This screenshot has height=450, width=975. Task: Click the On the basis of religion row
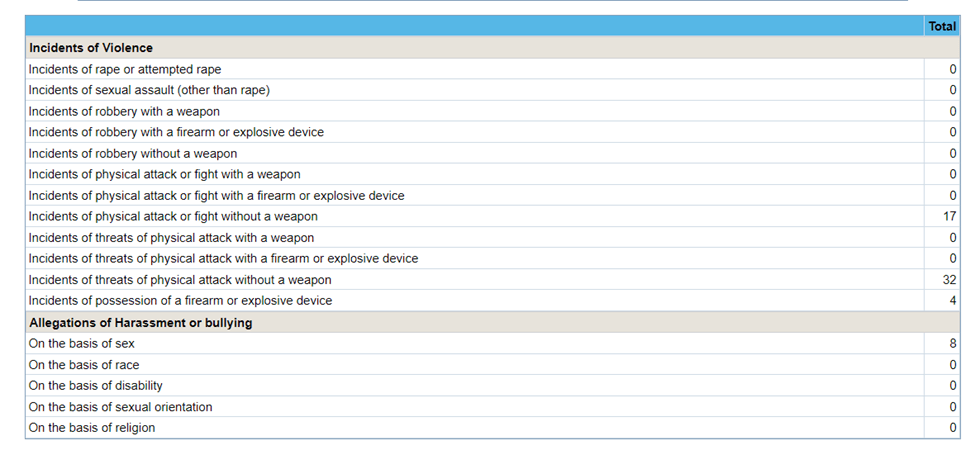[92, 428]
